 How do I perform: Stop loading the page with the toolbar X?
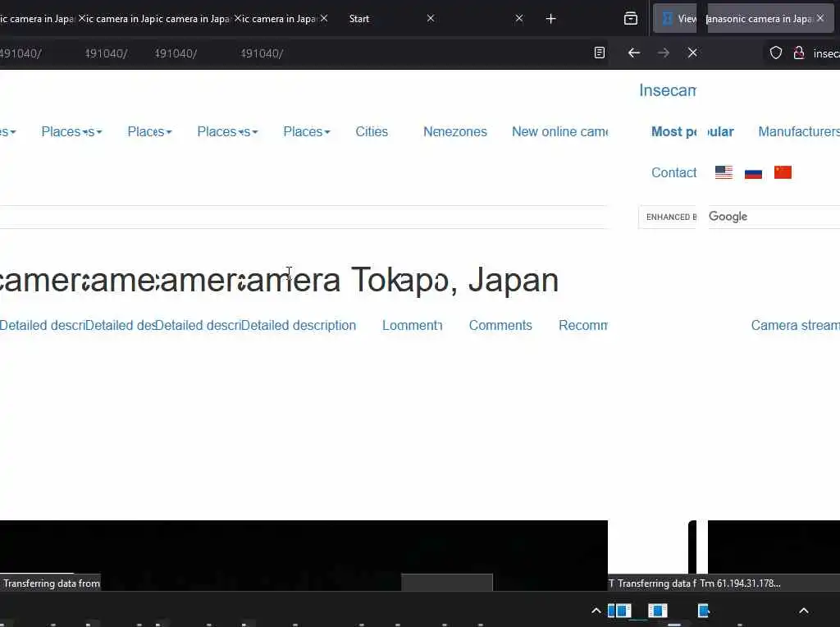pos(692,53)
